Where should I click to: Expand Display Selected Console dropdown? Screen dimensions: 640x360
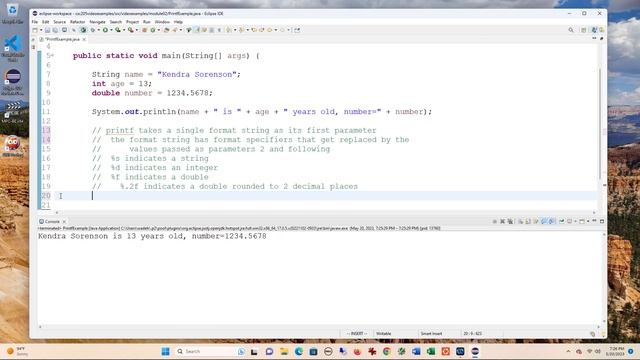(576, 221)
